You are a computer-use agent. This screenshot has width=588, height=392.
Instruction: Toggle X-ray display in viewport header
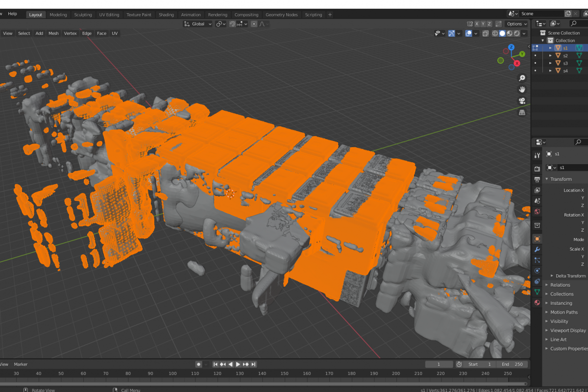[x=485, y=33]
